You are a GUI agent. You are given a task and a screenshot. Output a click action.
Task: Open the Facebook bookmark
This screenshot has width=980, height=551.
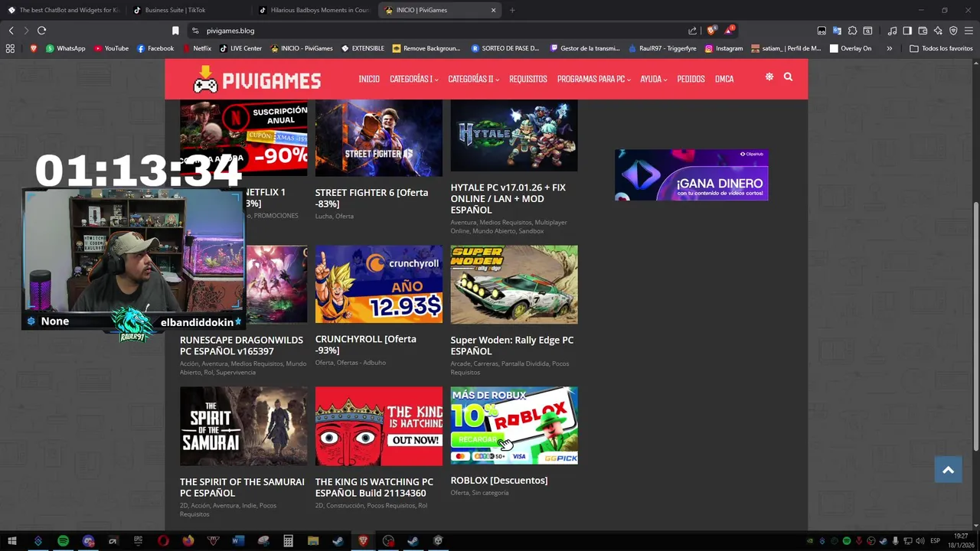click(155, 48)
